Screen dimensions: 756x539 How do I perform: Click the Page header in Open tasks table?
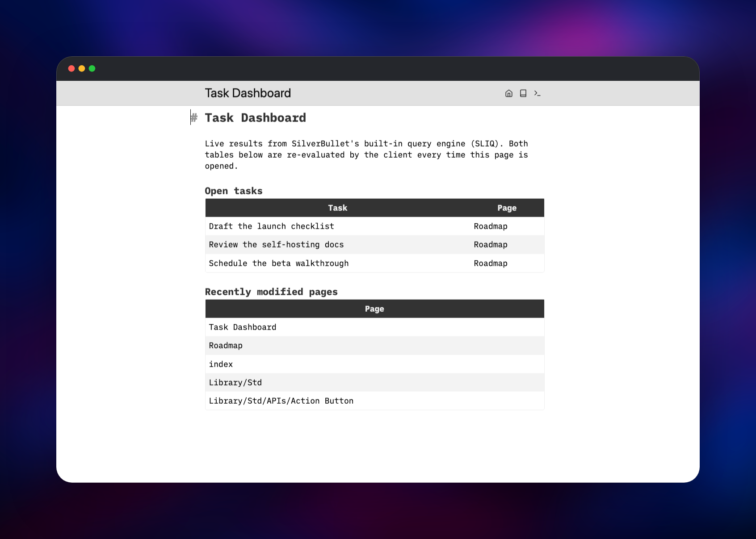coord(507,208)
